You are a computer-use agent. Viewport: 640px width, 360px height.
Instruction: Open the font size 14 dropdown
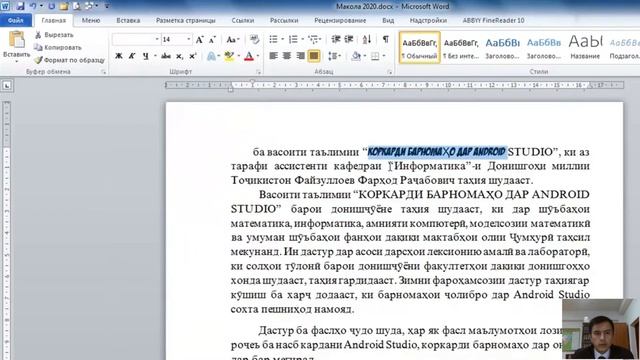[x=189, y=40]
